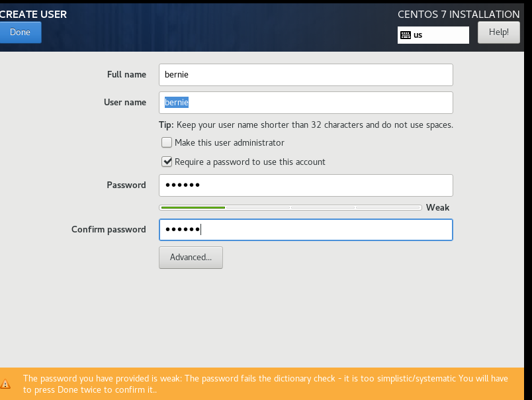Select the us keyboard layout indicator
Viewport: 532px width, 400px height.
[433, 35]
